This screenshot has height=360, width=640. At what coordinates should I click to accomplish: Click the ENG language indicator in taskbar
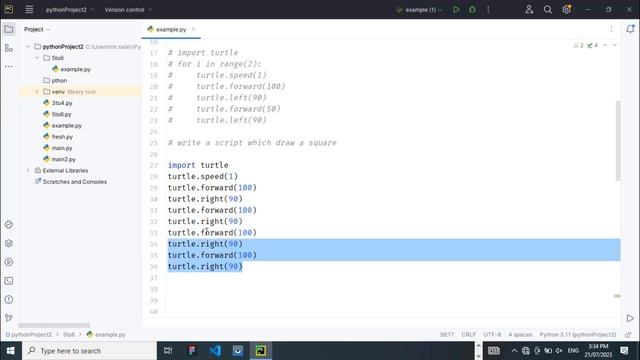point(573,351)
